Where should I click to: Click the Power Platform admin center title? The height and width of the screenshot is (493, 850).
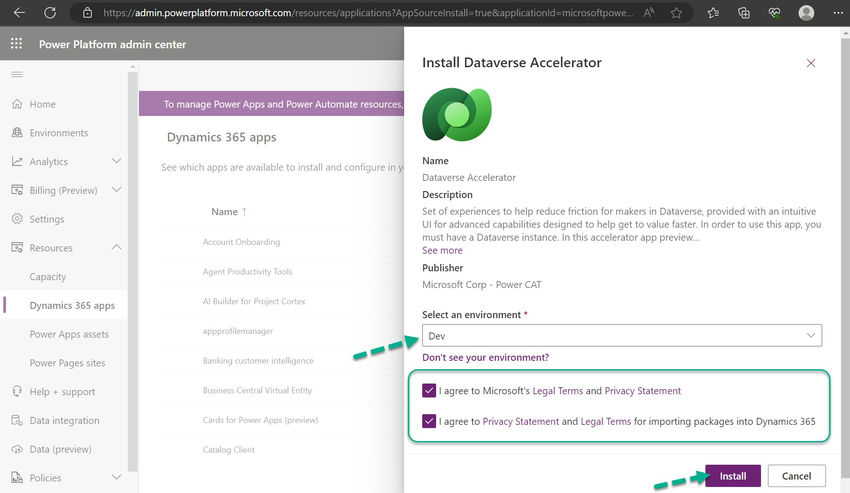point(112,44)
